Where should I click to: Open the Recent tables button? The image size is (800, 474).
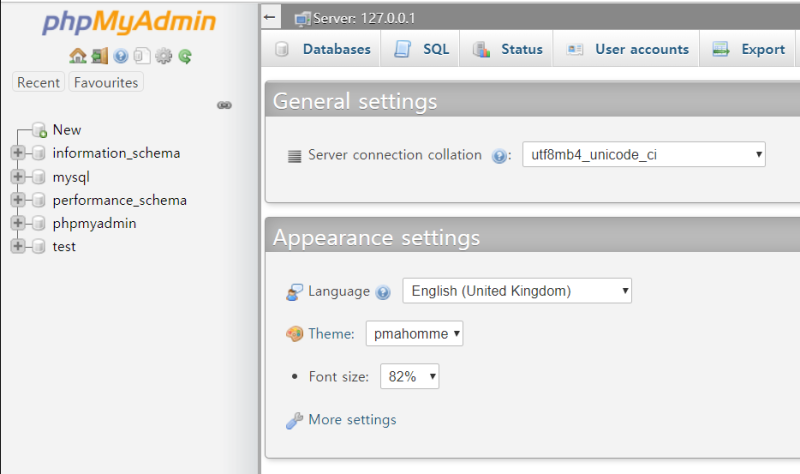38,82
